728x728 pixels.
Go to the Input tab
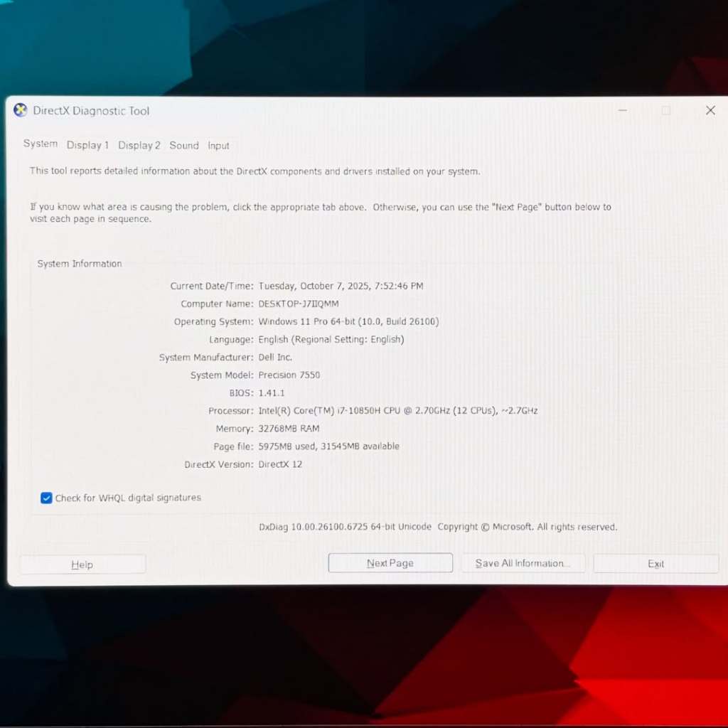[218, 146]
